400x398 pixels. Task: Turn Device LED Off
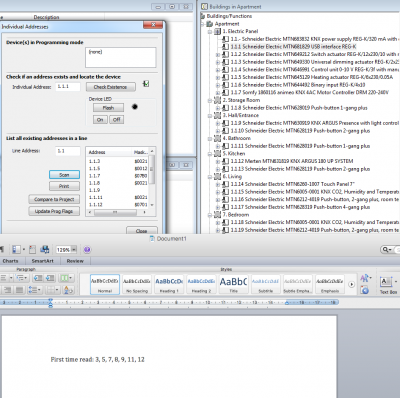(x=117, y=120)
